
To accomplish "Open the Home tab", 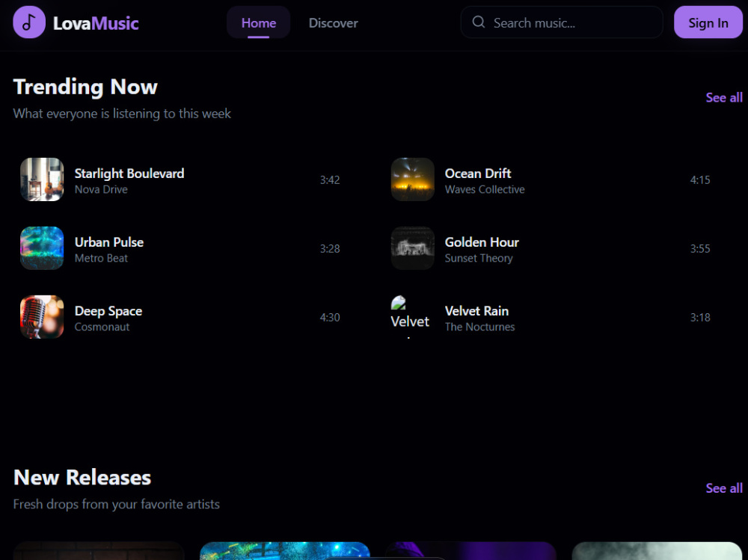I will 259,22.
